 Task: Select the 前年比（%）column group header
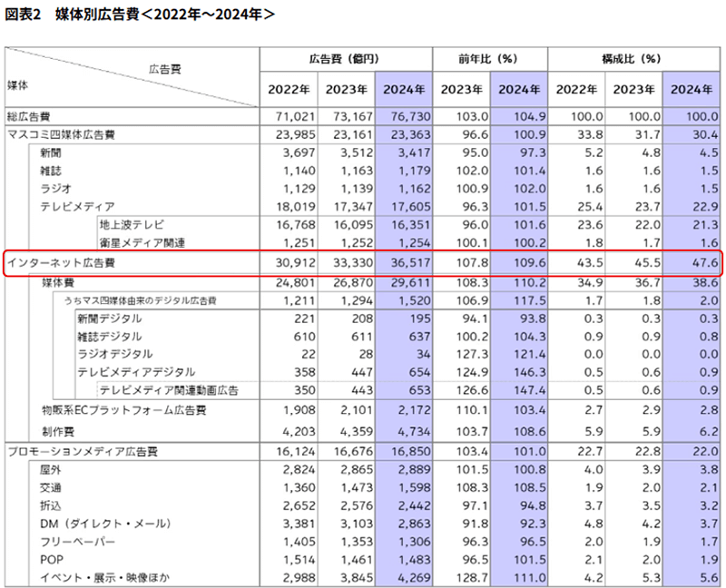pos(488,59)
